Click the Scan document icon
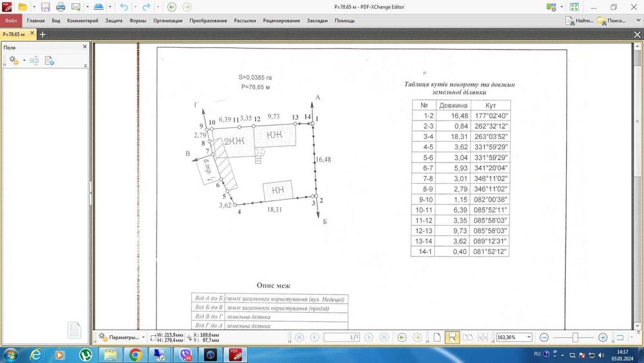This screenshot has width=644, height=363. coord(99,7)
